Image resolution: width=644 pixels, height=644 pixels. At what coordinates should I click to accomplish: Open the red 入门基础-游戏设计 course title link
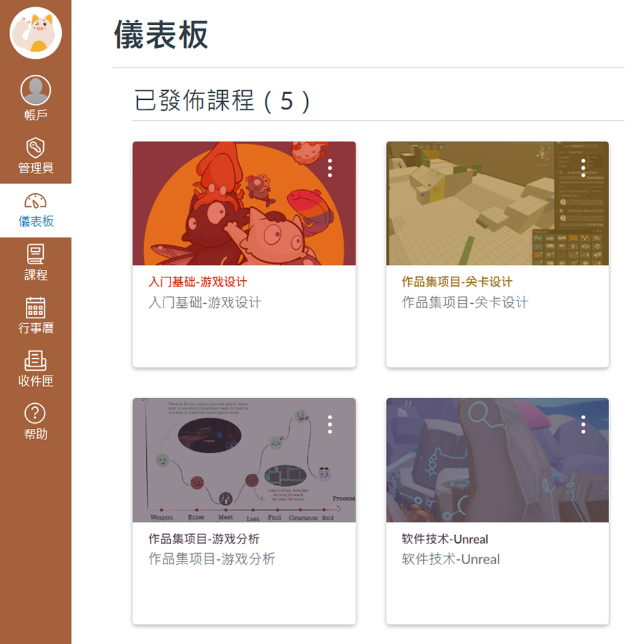click(198, 282)
